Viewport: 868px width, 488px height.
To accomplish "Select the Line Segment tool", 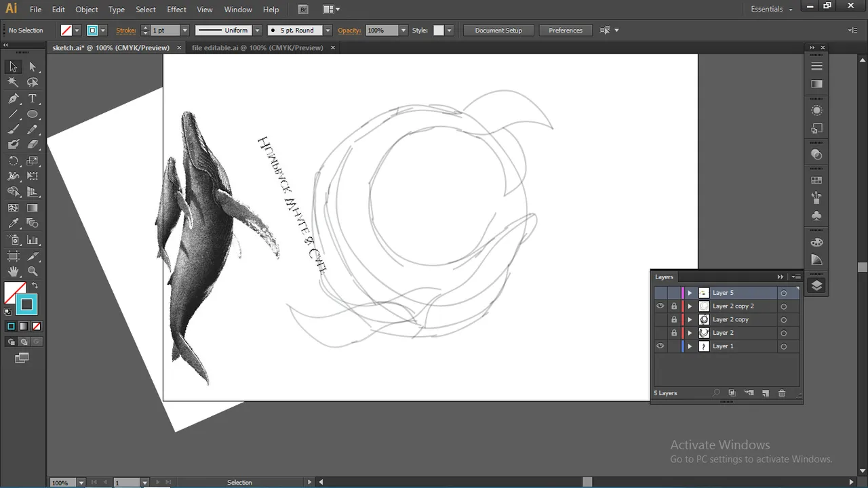I will click(13, 114).
